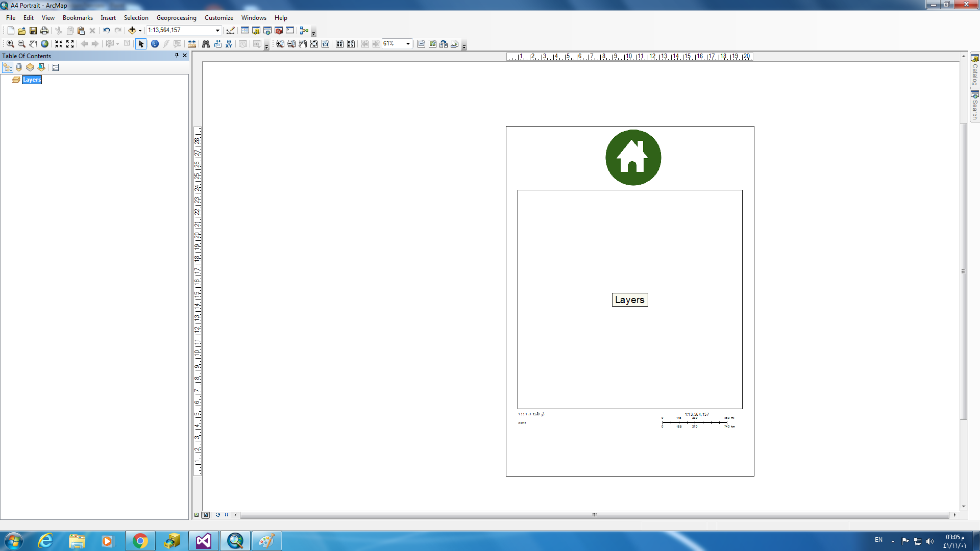Open the Add Data dropdown arrow
The width and height of the screenshot is (980, 551).
[140, 31]
